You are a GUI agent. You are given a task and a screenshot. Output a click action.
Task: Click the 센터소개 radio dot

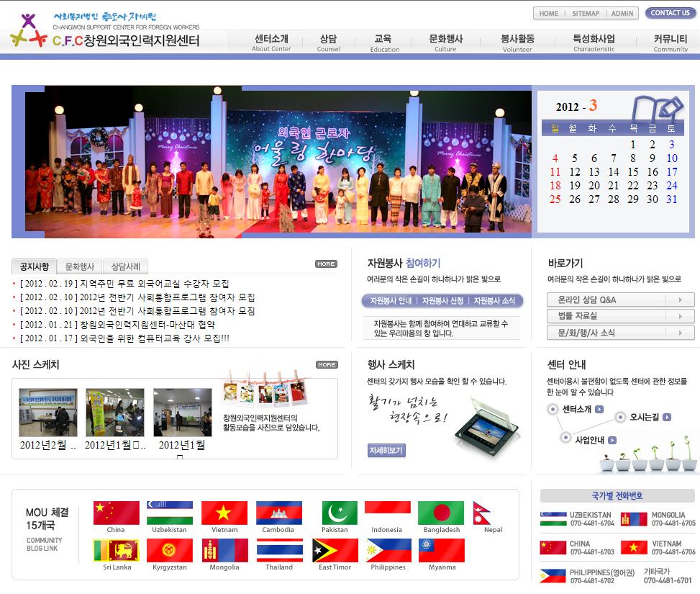click(x=553, y=409)
